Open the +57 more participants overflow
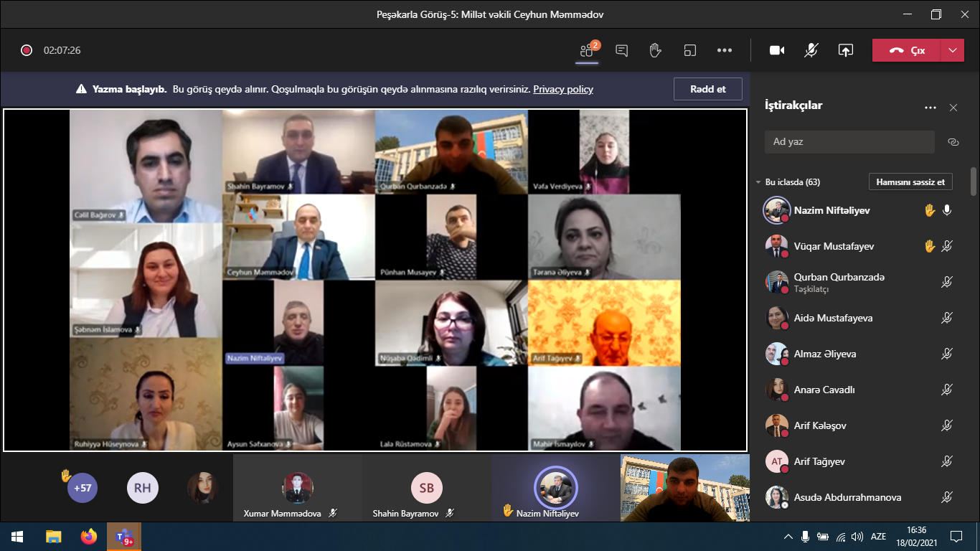Screen dimensions: 980x551 coord(83,488)
